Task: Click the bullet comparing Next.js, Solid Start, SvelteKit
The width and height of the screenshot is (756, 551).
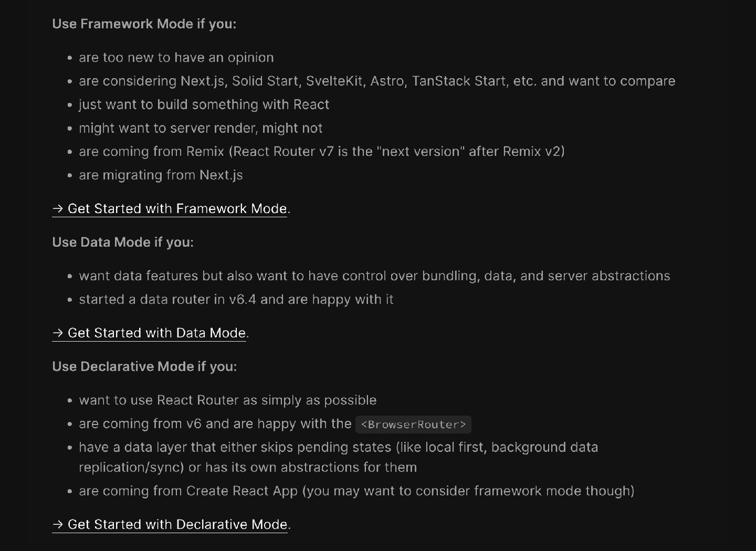Action: pyautogui.click(x=377, y=81)
